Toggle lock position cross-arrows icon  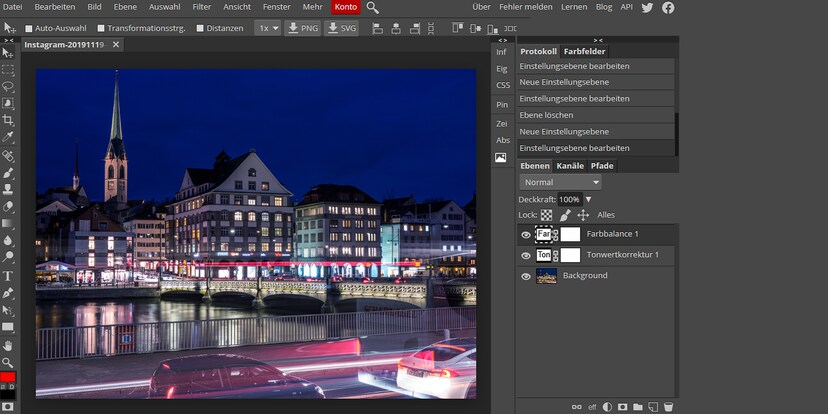click(583, 215)
